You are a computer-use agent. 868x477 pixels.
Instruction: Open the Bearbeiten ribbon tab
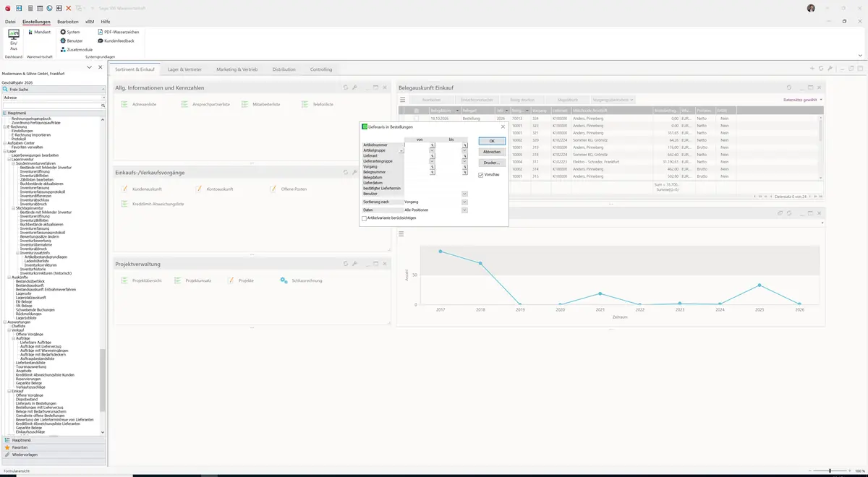[68, 22]
